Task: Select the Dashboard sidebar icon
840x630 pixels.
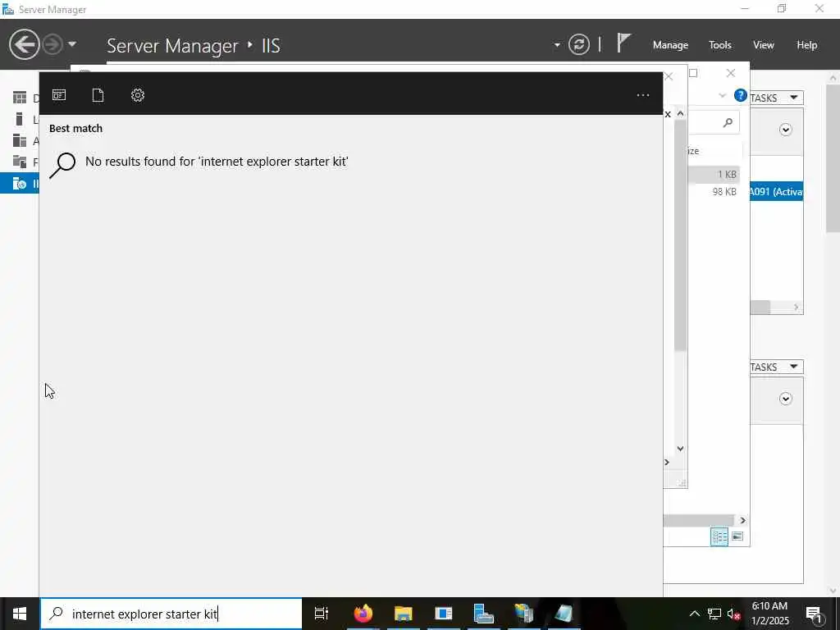Action: (20, 98)
